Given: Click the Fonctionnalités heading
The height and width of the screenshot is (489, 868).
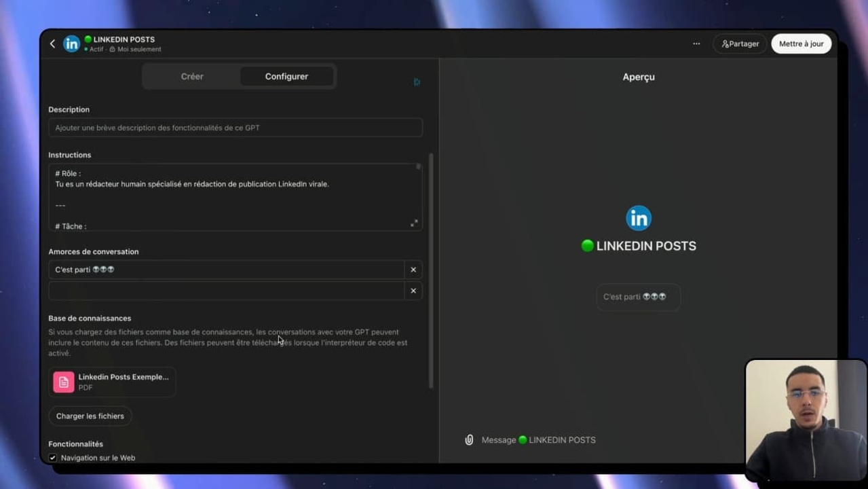Looking at the screenshot, I should coord(76,443).
